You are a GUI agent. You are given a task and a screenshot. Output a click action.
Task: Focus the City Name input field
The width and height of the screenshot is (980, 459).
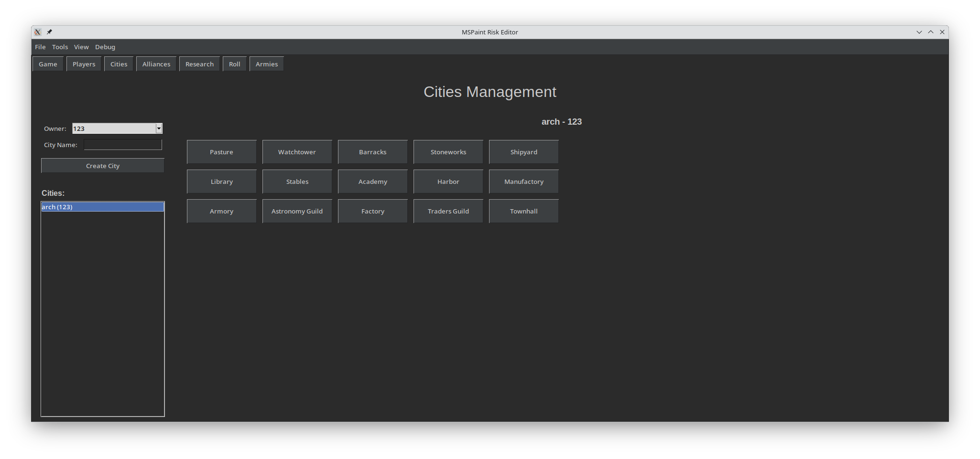[123, 145]
